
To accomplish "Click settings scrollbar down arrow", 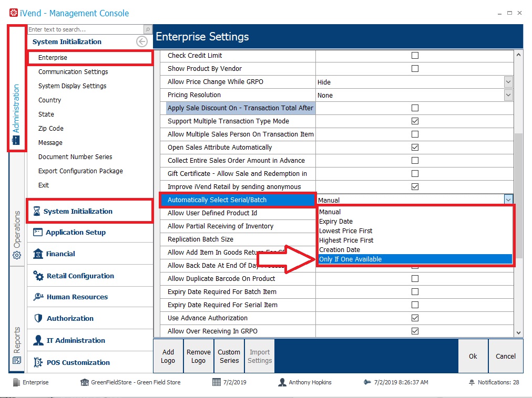I will tap(518, 332).
